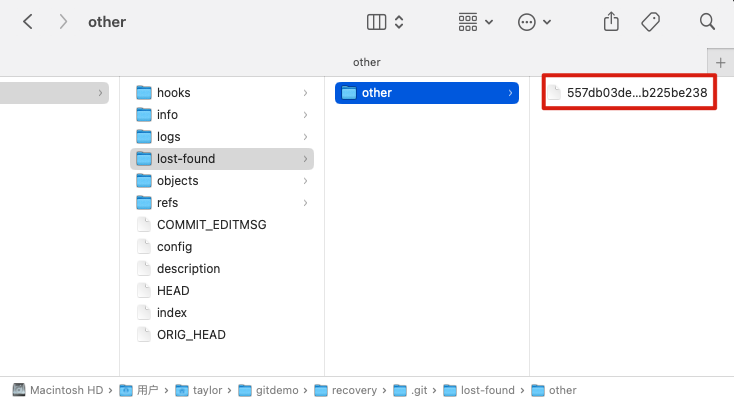Click the info folder icon

[144, 115]
